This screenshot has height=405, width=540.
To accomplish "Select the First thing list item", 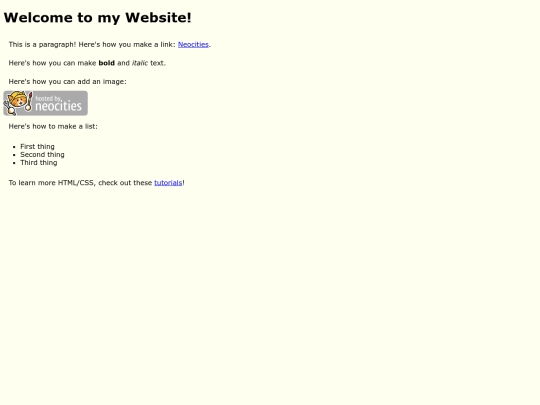I will tap(37, 147).
